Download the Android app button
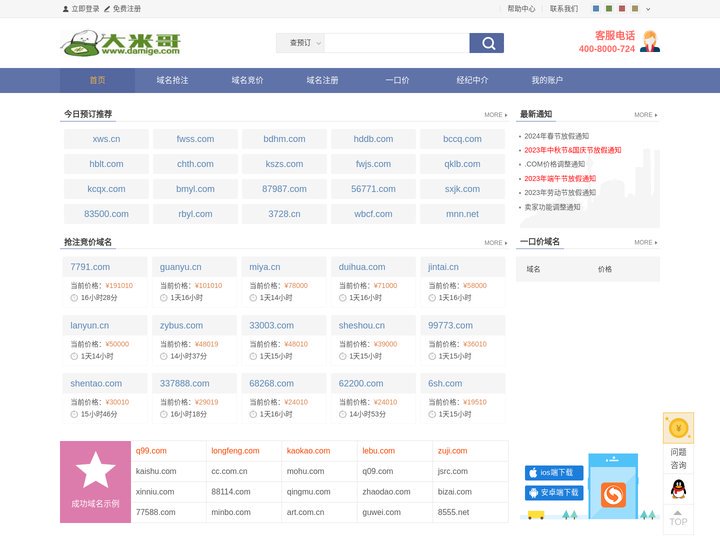The width and height of the screenshot is (720, 540). pyautogui.click(x=554, y=493)
